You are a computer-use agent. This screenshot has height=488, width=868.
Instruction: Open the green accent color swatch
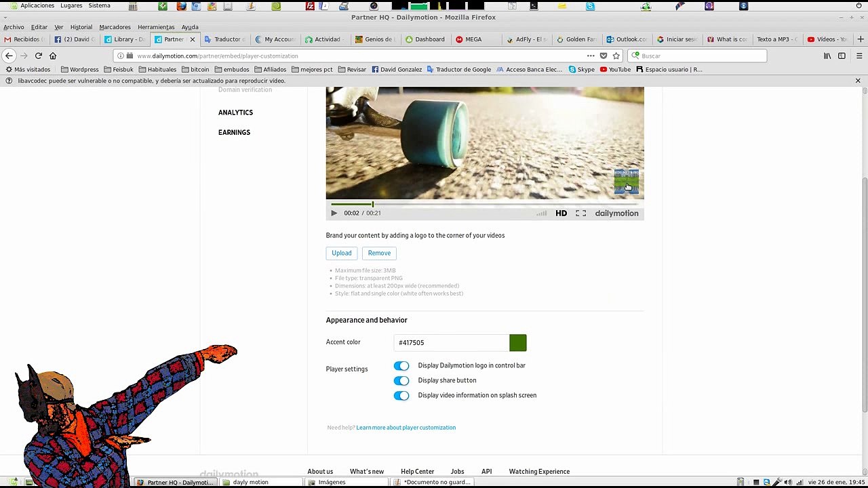click(x=518, y=343)
